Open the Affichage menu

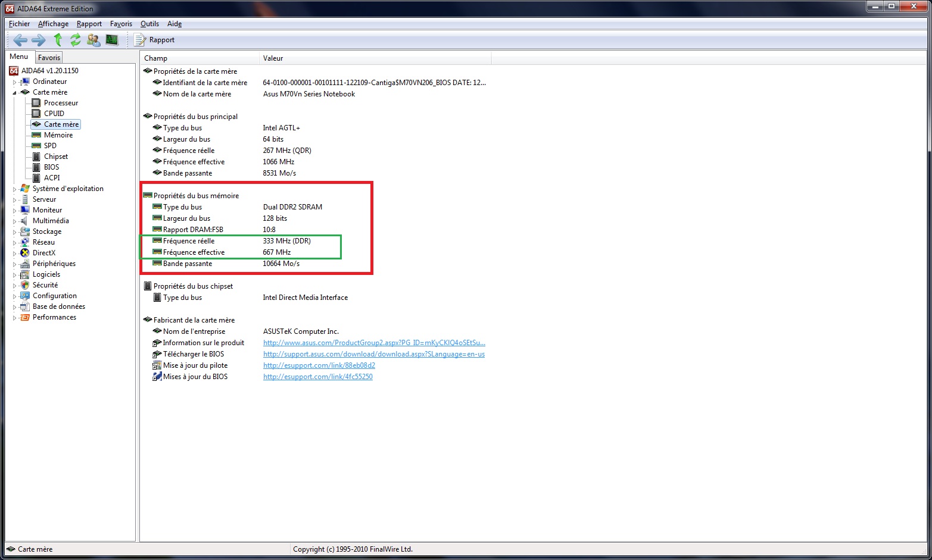point(53,24)
